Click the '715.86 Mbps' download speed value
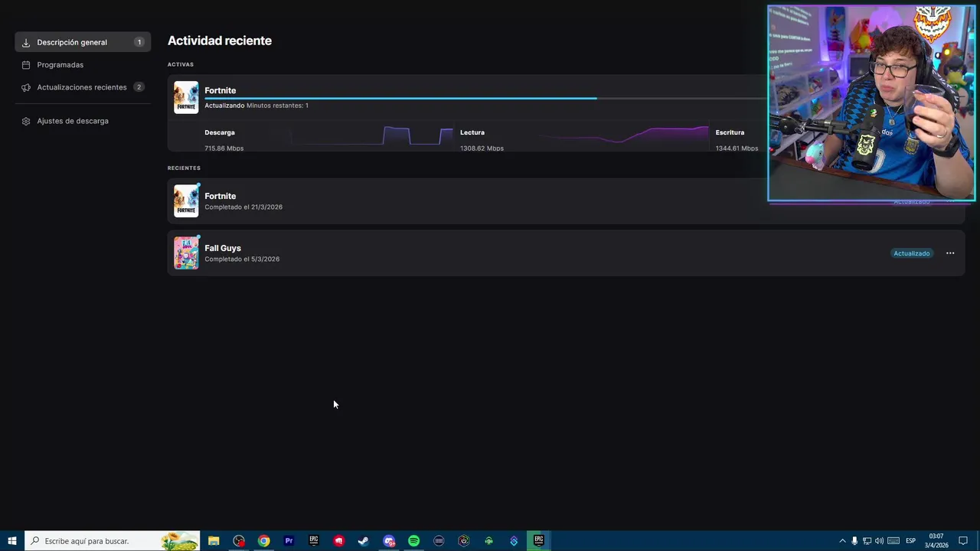The image size is (980, 551). pos(224,148)
